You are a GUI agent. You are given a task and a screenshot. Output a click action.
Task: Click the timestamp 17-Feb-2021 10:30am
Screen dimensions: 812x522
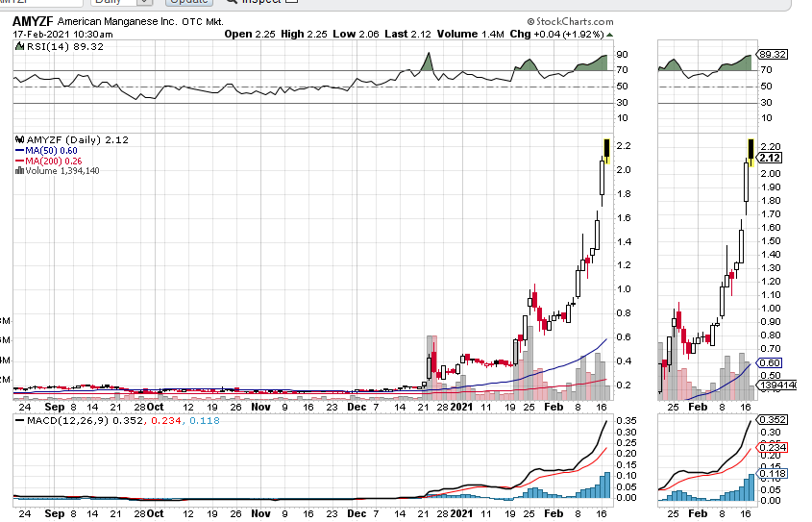(x=62, y=35)
